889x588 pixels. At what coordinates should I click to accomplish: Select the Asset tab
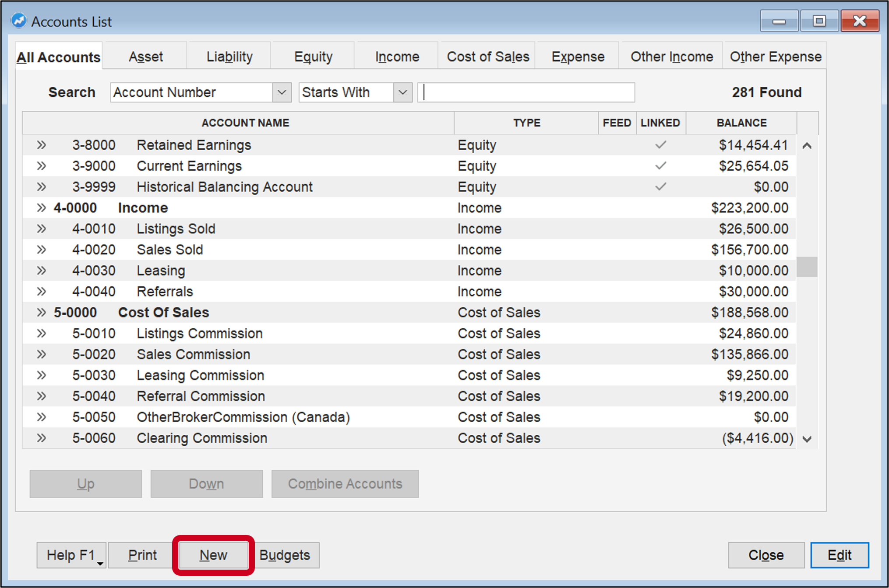145,56
